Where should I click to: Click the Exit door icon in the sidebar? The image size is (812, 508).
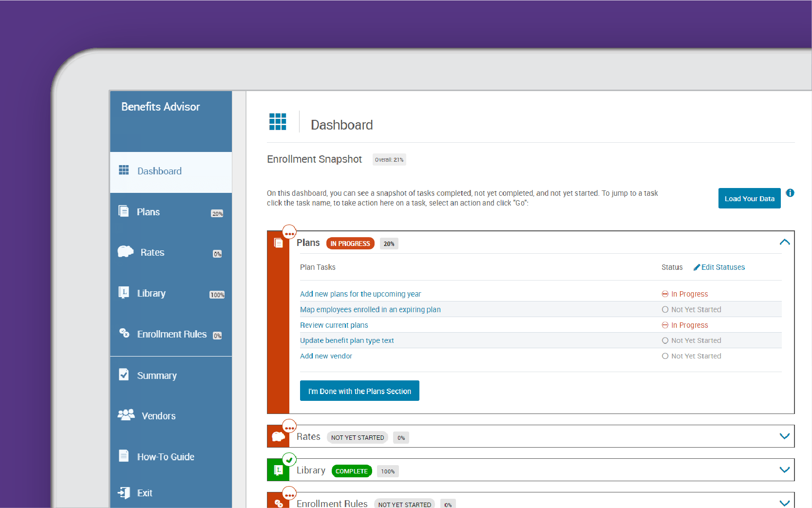point(124,492)
